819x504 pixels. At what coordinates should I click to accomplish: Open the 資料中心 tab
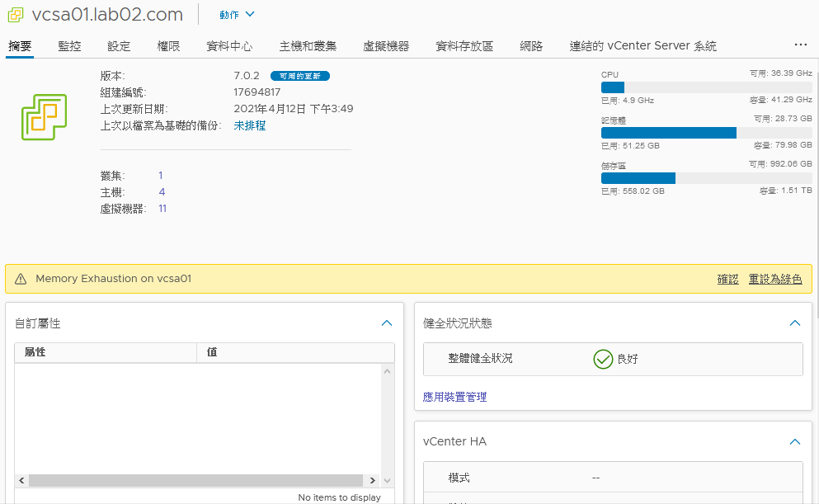(230, 46)
